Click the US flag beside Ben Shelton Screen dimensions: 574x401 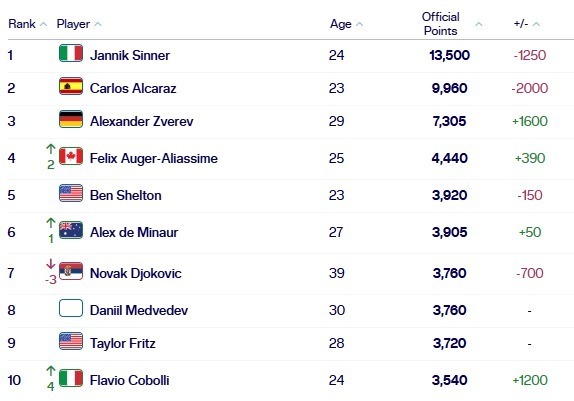coord(71,193)
